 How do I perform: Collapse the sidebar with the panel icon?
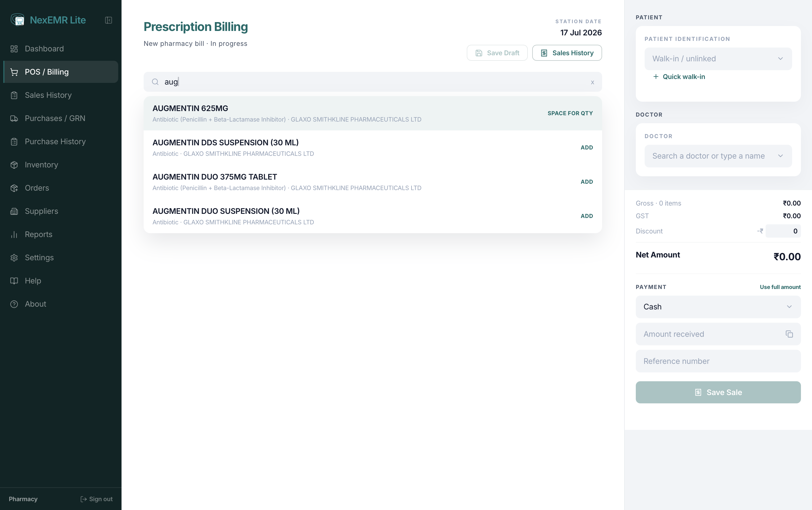[x=109, y=20]
